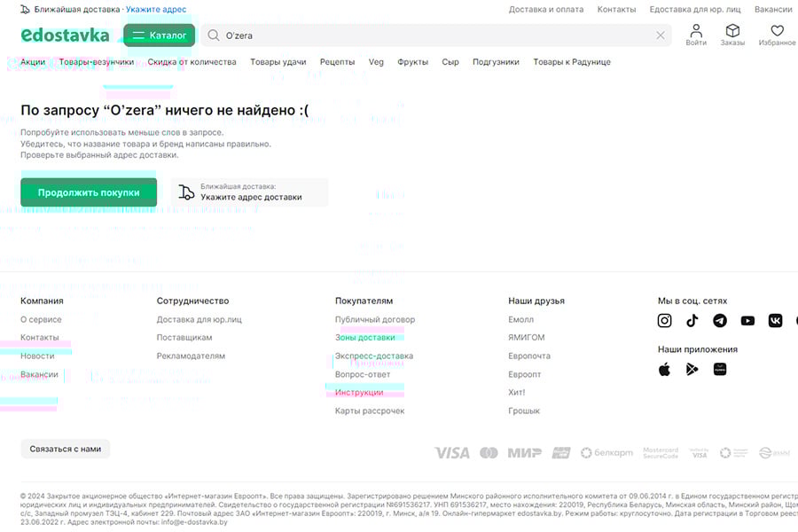798x532 pixels.
Task: Select Товары удачи tab
Action: pos(278,61)
